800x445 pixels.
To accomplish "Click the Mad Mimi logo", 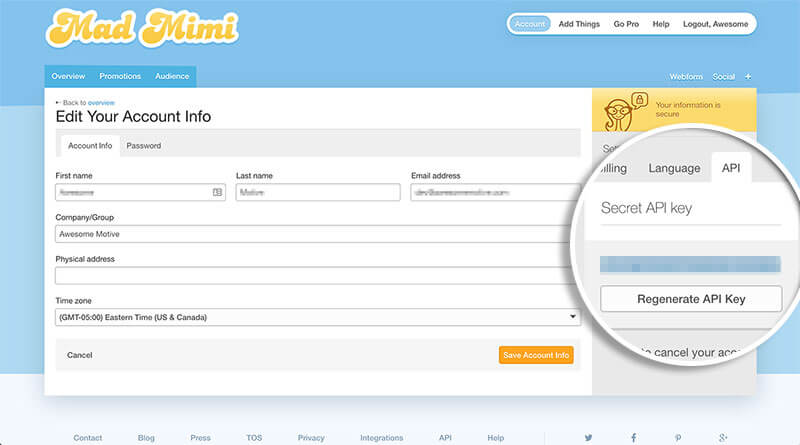I will coord(142,28).
